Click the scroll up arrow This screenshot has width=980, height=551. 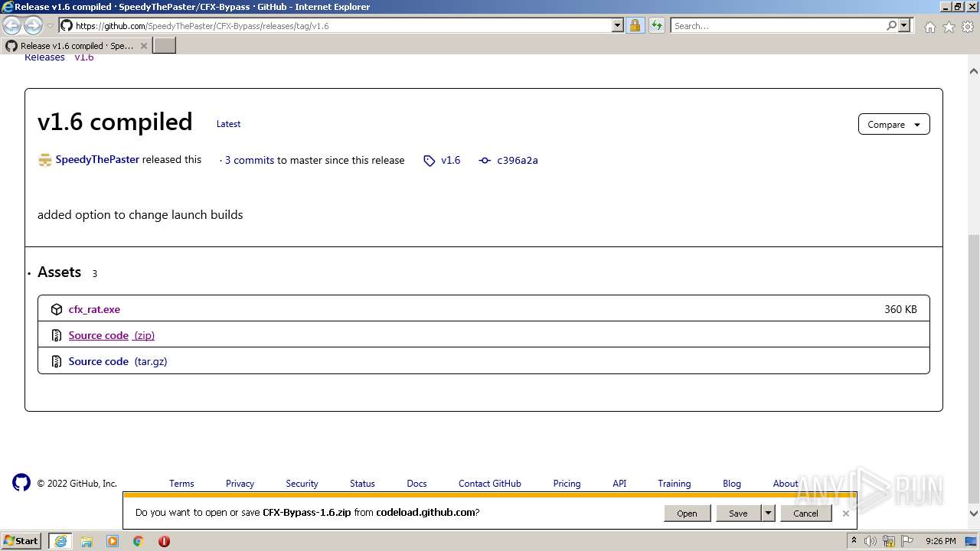[x=974, y=71]
